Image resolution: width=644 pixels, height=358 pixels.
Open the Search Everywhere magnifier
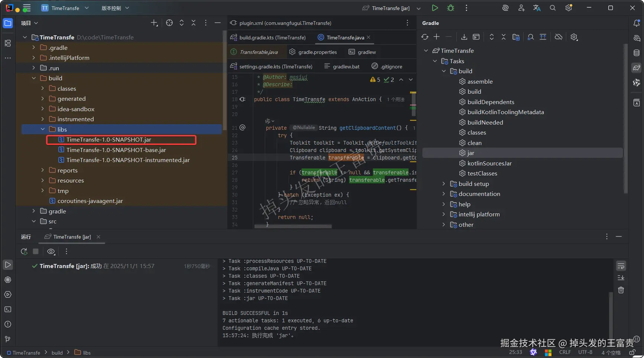(553, 8)
